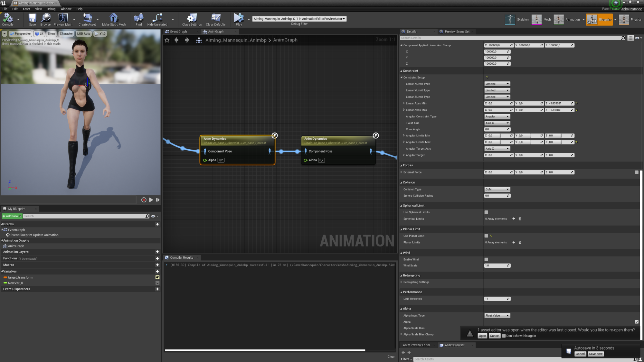Toggle Use Planar Limit checkbox
Viewport: 644px width, 362px height.
(x=486, y=236)
